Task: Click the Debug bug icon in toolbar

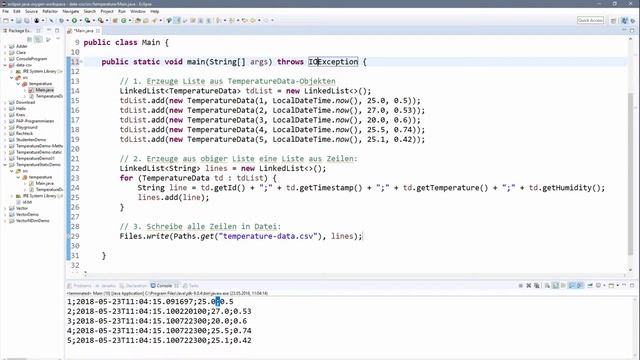Action: click(x=62, y=20)
